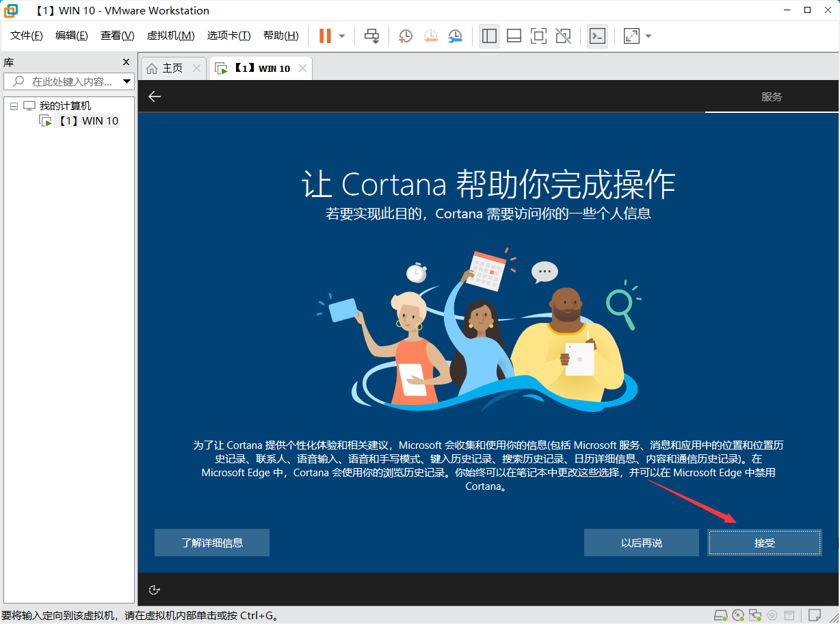Image resolution: width=840 pixels, height=624 pixels.
Task: Click the 库 panel title
Action: (x=9, y=62)
